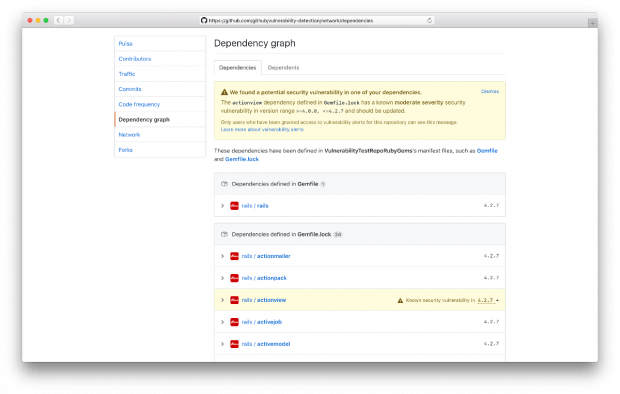Expand the activemodel dependency row
This screenshot has height=394, width=620.
(222, 344)
